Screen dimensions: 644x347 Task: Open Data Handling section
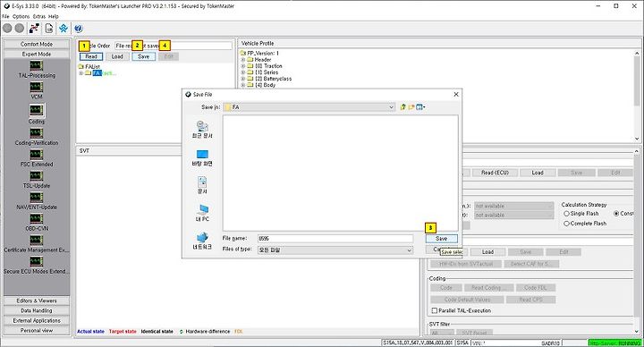coord(37,310)
